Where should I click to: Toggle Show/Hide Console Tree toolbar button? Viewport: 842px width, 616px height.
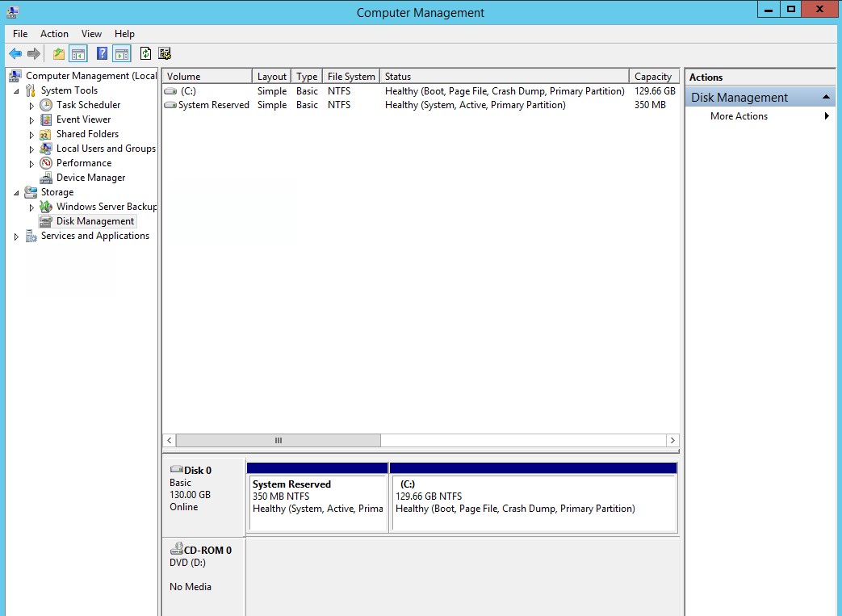pos(78,53)
